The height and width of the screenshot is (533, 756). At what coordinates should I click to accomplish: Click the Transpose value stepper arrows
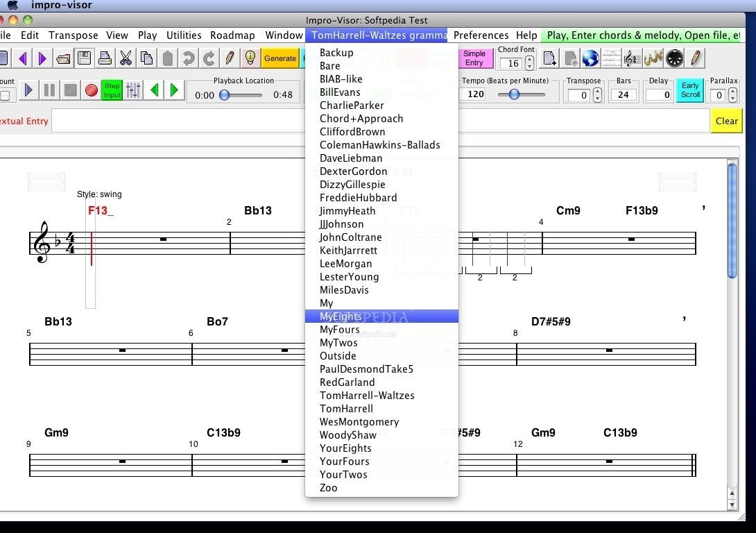click(x=598, y=95)
